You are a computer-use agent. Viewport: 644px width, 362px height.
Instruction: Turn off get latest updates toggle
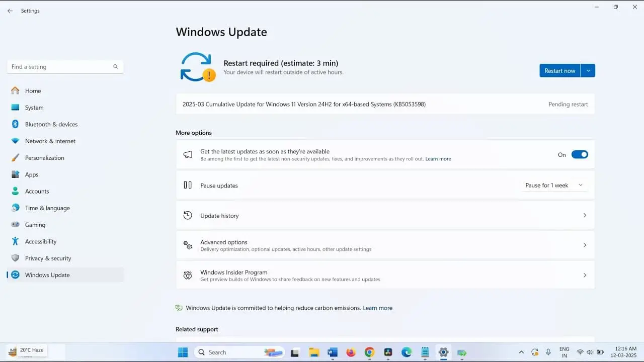(x=580, y=155)
